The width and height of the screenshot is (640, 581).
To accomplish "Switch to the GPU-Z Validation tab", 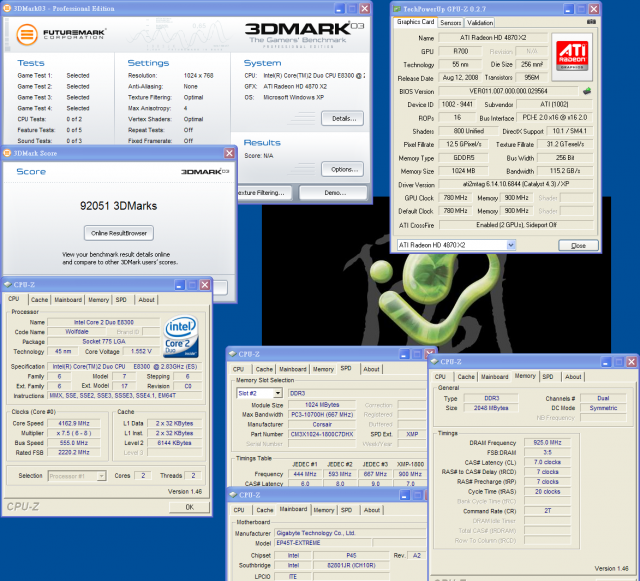I will [x=480, y=23].
